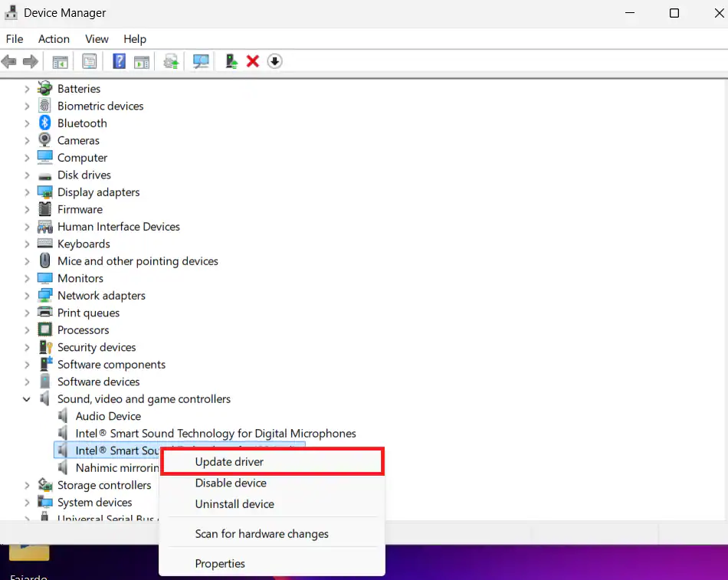Viewport: 728px width, 580px height.
Task: Expand the Bluetooth category chevron
Action: 27,123
